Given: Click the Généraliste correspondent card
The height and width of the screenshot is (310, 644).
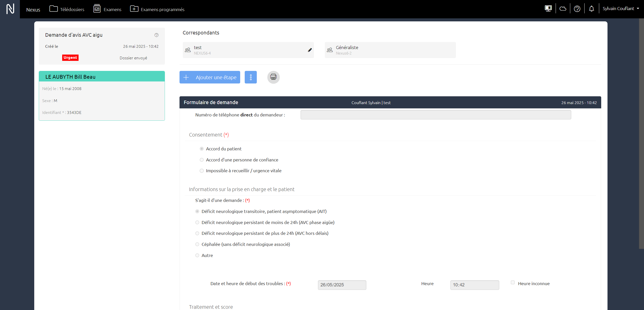Looking at the screenshot, I should [x=390, y=50].
